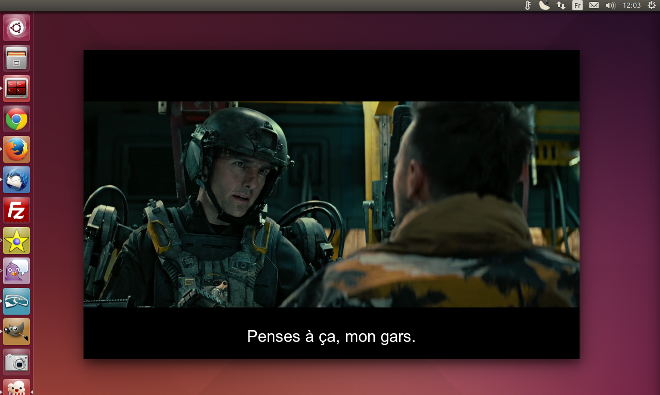Open Popcorn Time from the dock
660x395 pixels.
click(16, 387)
